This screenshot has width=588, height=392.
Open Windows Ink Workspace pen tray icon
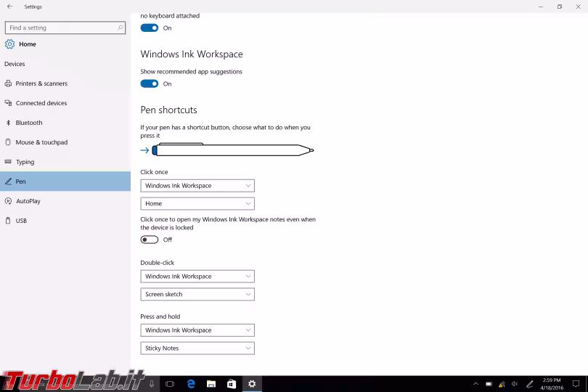pyautogui.click(x=529, y=384)
